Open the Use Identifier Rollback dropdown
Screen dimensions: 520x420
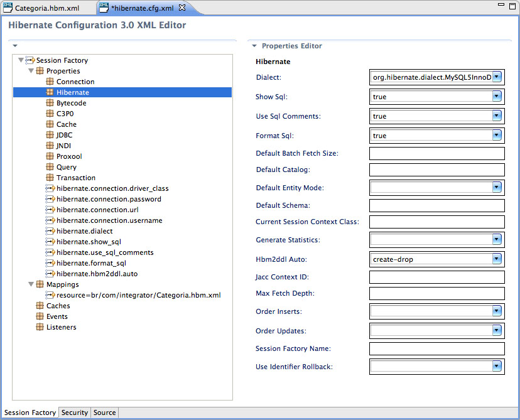coord(497,366)
